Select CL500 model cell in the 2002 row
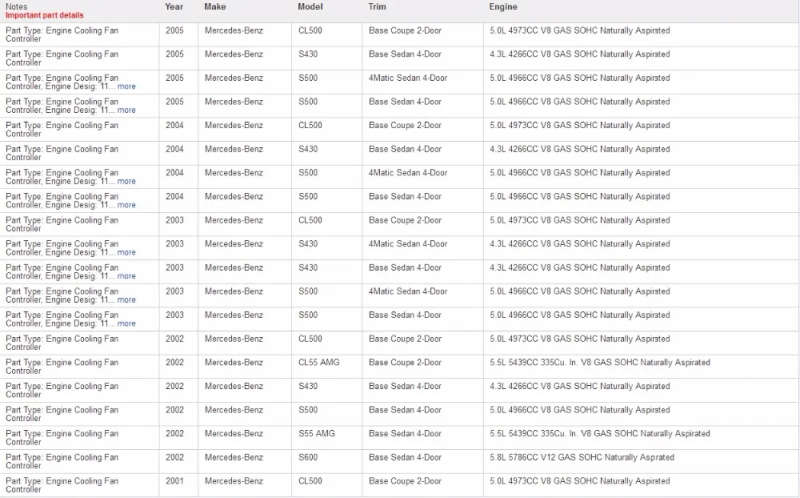Viewport: 800px width, 498px height. point(310,338)
